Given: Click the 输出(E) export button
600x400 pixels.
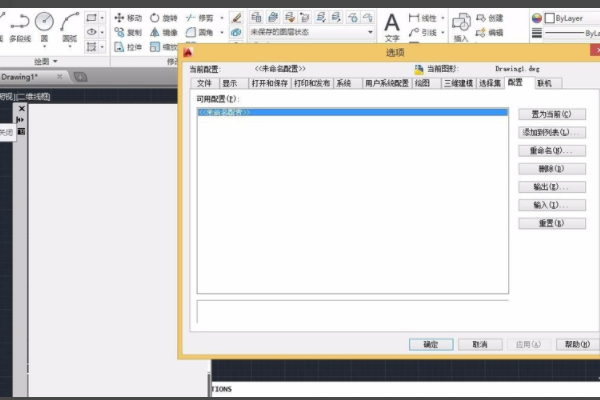Looking at the screenshot, I should tap(552, 187).
